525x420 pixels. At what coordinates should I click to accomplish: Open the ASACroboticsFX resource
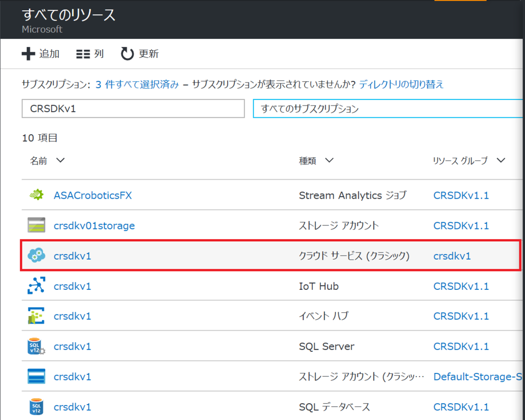coord(93,195)
